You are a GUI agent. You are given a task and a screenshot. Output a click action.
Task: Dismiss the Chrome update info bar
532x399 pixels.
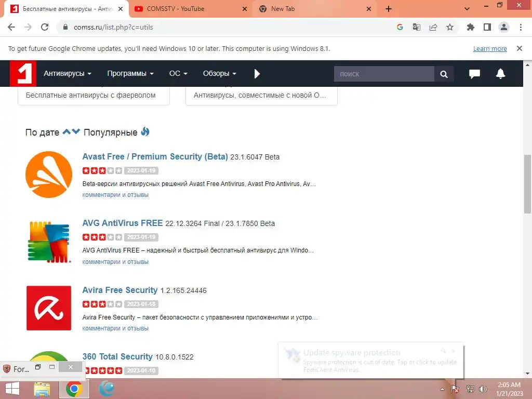[520, 48]
